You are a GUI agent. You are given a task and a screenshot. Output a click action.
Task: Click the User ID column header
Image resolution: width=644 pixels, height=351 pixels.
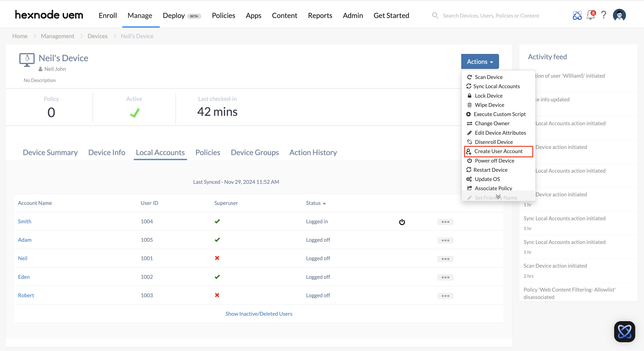tap(149, 203)
